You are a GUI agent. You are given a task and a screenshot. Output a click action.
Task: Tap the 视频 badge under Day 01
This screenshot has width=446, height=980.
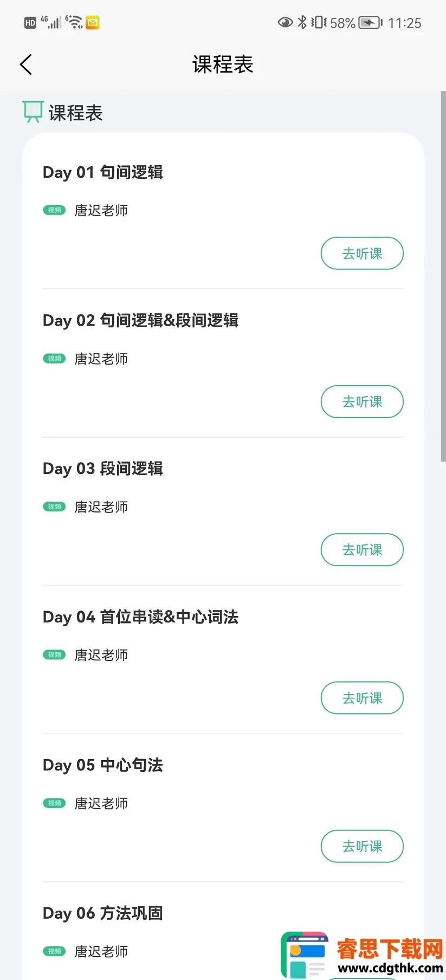(54, 210)
